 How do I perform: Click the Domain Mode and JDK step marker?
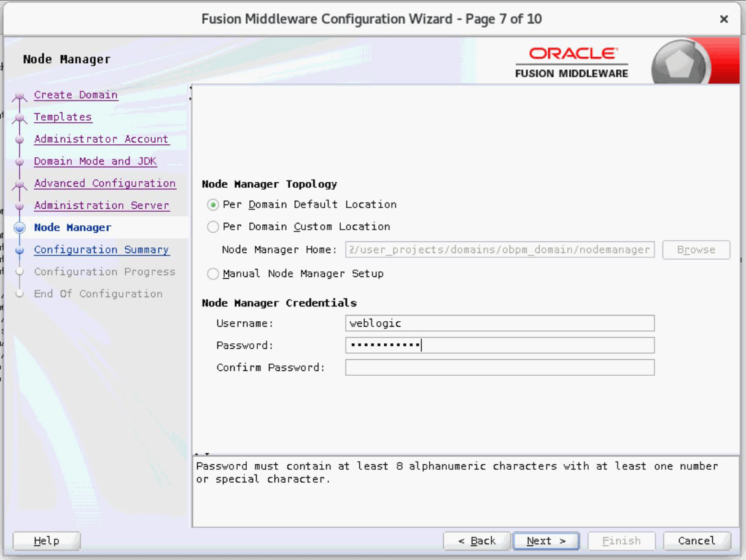point(20,162)
